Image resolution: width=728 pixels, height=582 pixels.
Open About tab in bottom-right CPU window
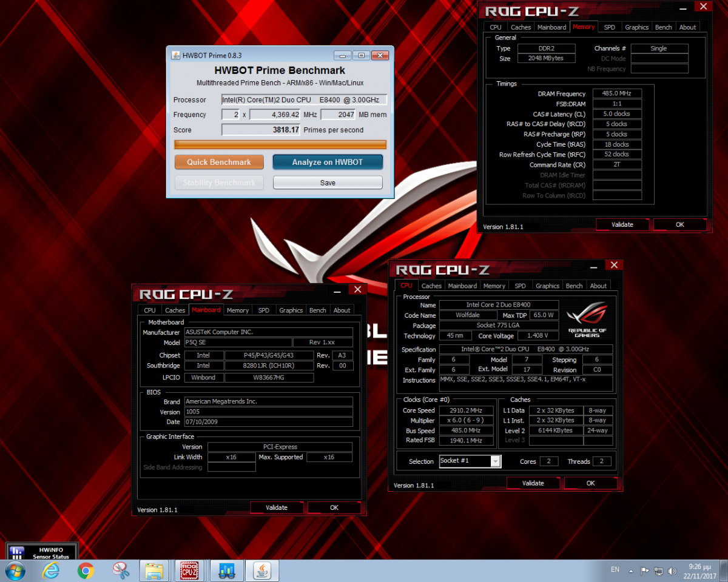point(599,286)
